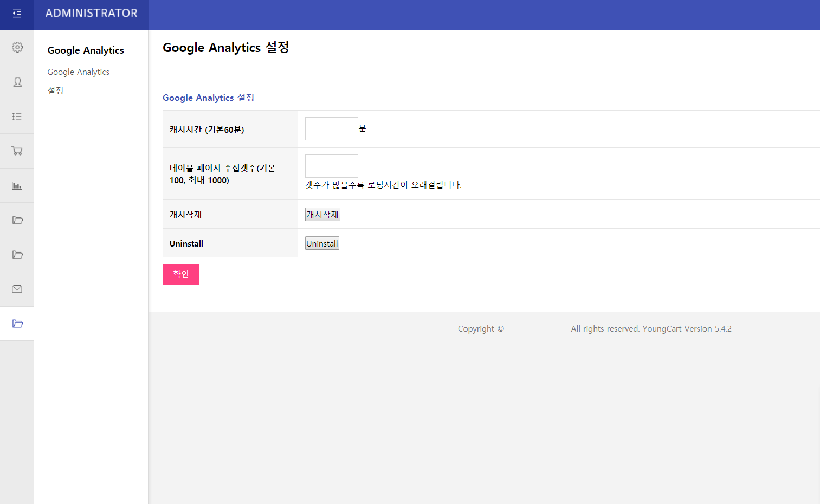The image size is (820, 504).
Task: Open the 설정 submenu item
Action: [55, 91]
